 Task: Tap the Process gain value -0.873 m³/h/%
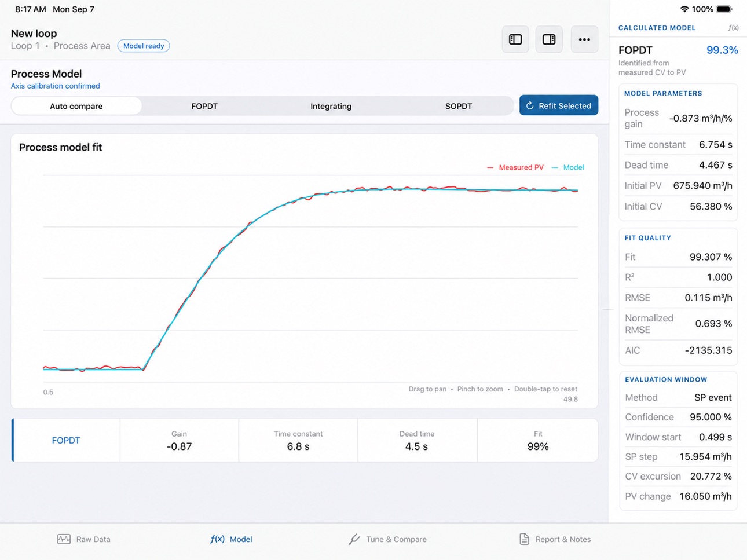701,118
